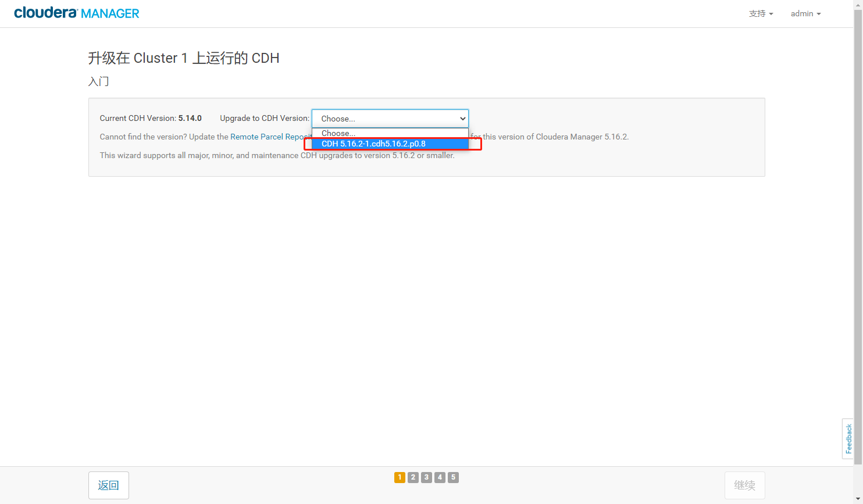Open the Upgrade to CDH Version dropdown
The height and width of the screenshot is (504, 863).
coord(390,119)
